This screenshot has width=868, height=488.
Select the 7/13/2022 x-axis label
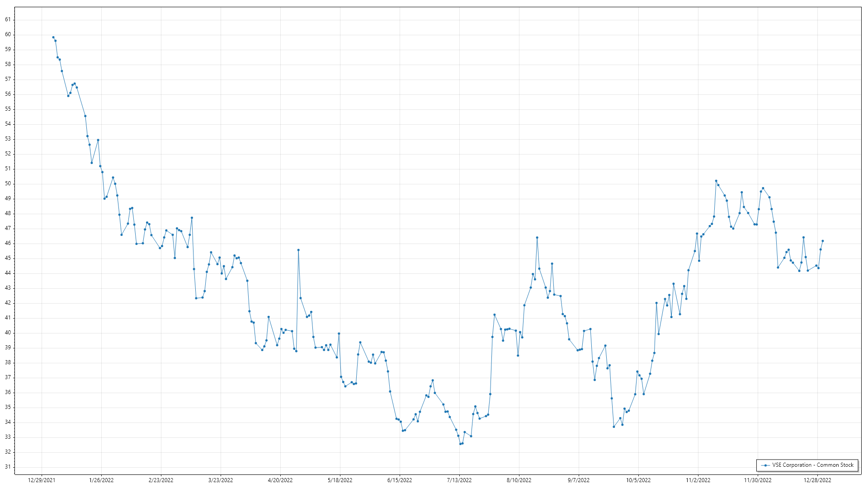point(459,480)
